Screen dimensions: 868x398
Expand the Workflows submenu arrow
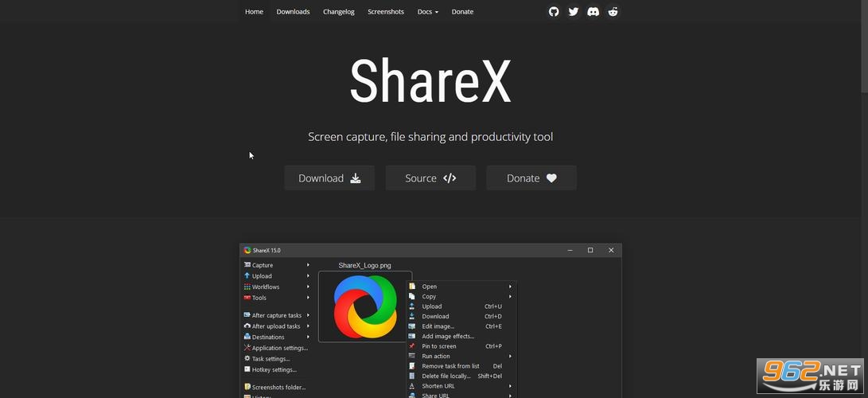tap(309, 287)
